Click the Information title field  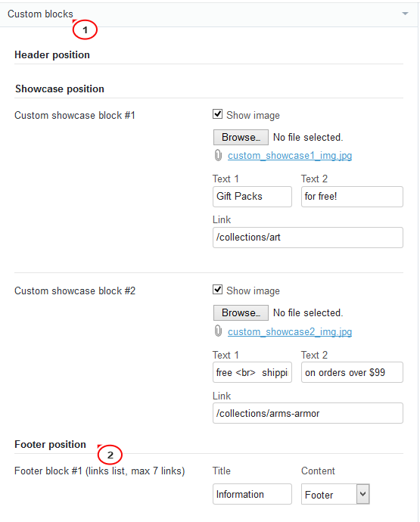point(252,494)
